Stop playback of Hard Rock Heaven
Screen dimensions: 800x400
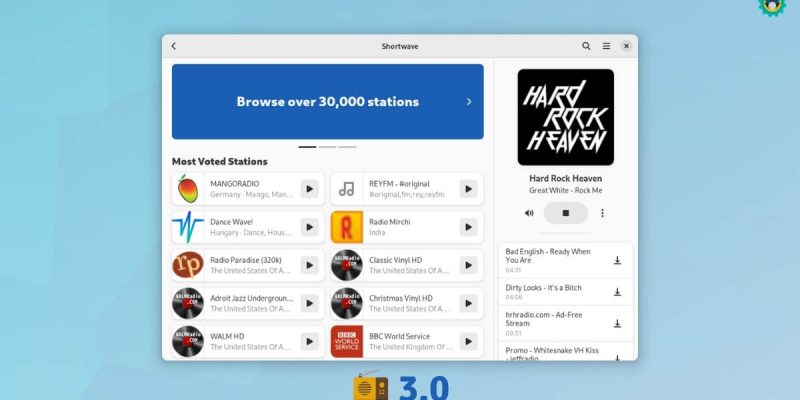coord(566,213)
